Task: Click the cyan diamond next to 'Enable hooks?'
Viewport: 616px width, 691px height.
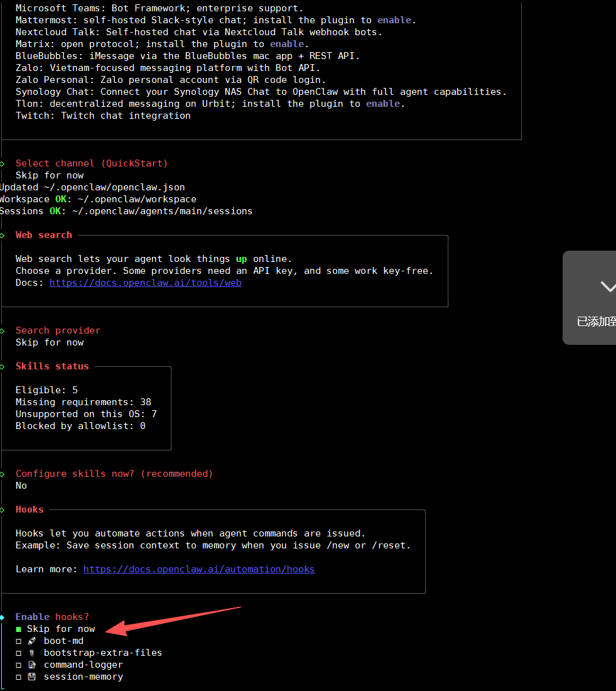Action: tap(3, 617)
